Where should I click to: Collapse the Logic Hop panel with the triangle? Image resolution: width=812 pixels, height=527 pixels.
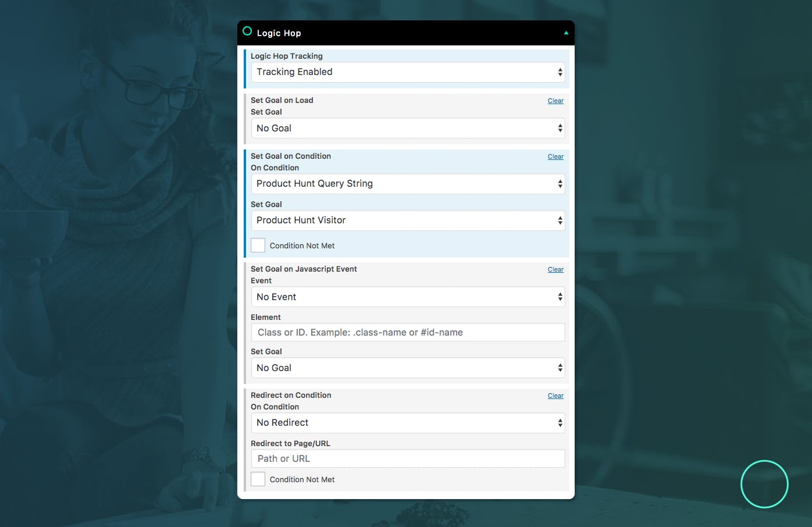pos(566,33)
